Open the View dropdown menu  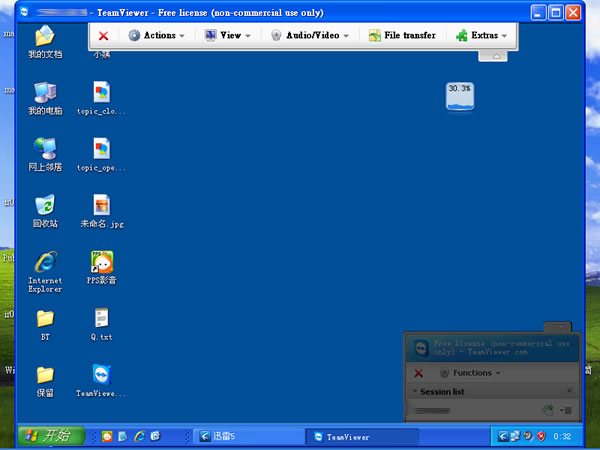pos(227,35)
